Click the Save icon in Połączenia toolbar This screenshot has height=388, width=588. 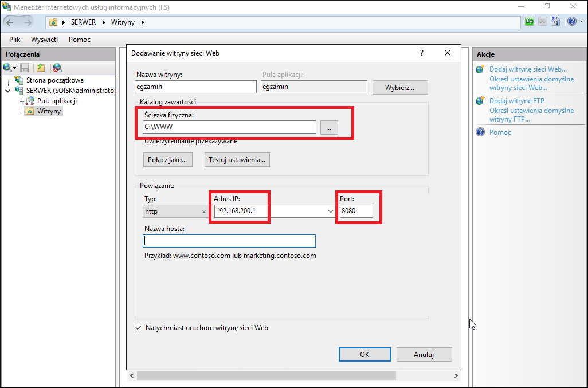click(x=25, y=68)
